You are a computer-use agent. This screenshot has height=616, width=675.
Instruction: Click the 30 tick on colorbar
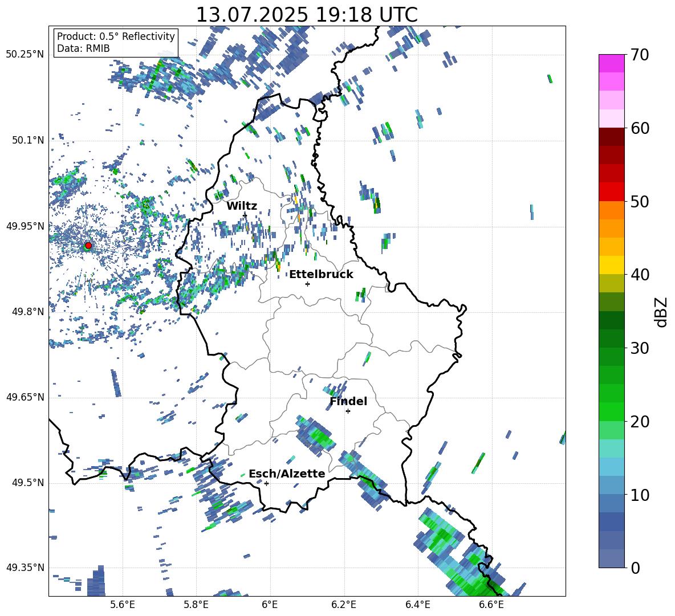[640, 348]
